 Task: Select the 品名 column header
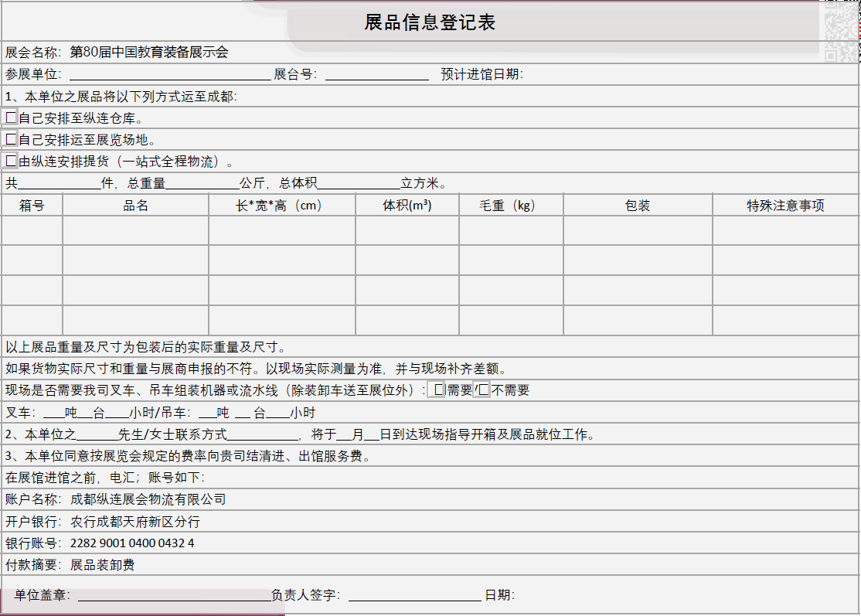(x=135, y=206)
